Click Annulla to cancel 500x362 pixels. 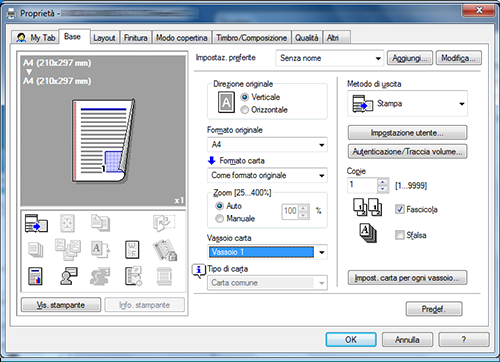tap(407, 340)
